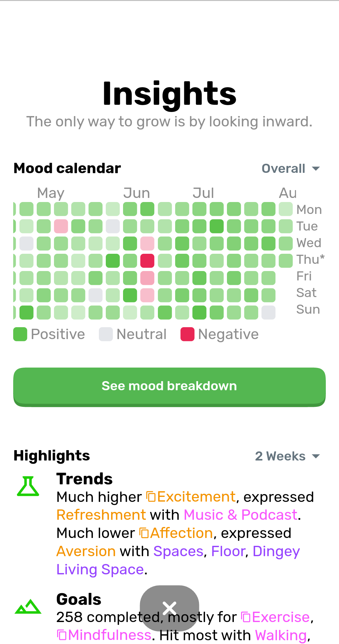The height and width of the screenshot is (644, 339).
Task: Tap the X close overlay button
Action: pyautogui.click(x=169, y=608)
